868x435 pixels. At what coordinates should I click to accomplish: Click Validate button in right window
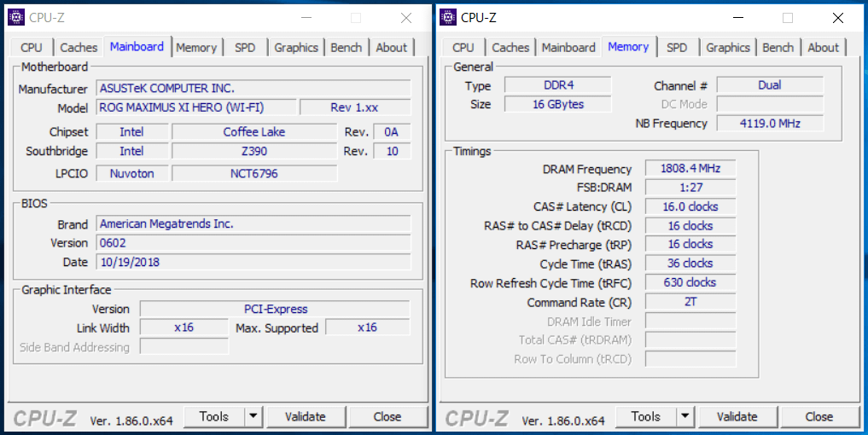[x=737, y=417]
